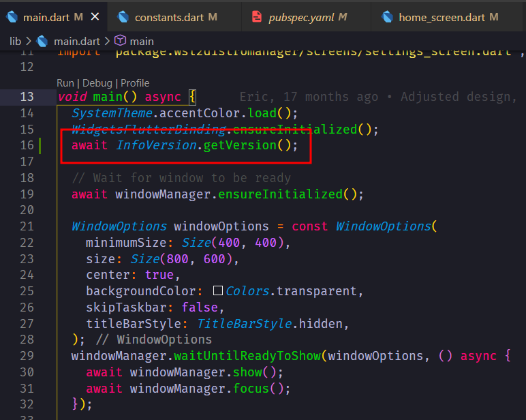This screenshot has width=526, height=420.
Task: Click line number 21 in the gutter
Action: click(27, 226)
